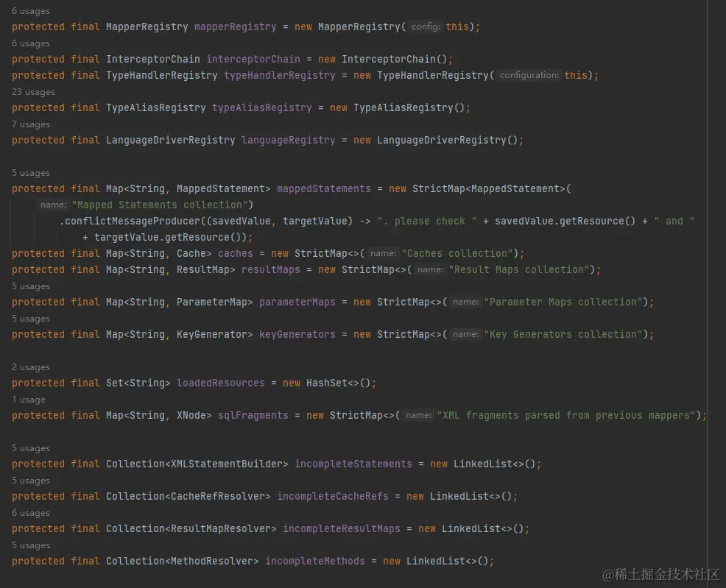726x588 pixels.
Task: Select the interceptorChain field name
Action: click(253, 59)
